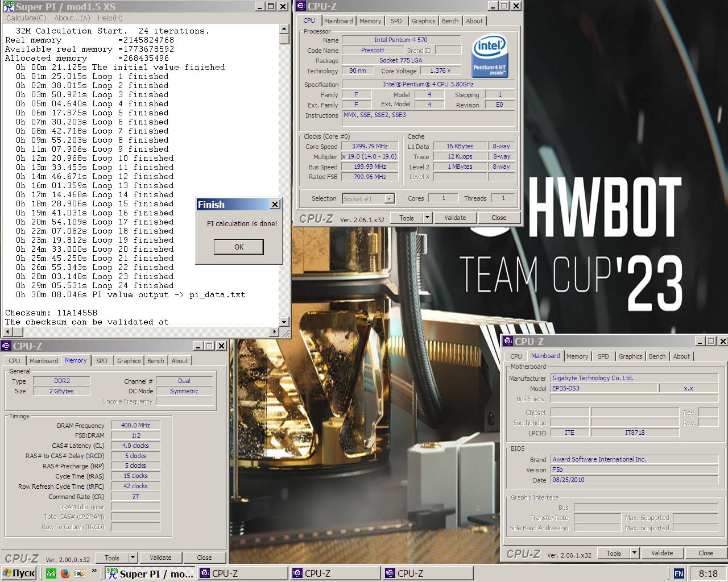Select Bench tab in Memory CPU-Z window
The height and width of the screenshot is (582, 728).
click(x=156, y=361)
